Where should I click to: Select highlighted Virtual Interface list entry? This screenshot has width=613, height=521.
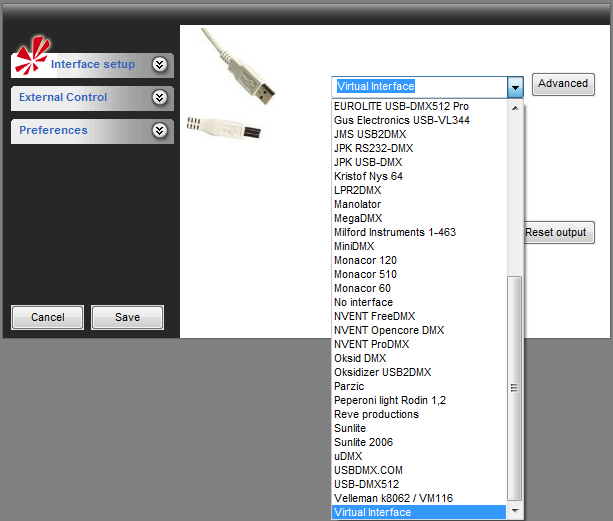click(419, 512)
